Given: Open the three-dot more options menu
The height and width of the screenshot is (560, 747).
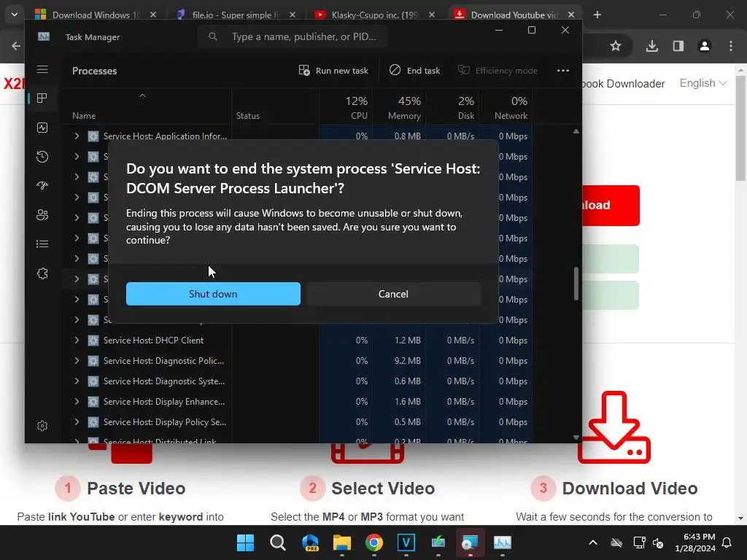Looking at the screenshot, I should pyautogui.click(x=563, y=71).
